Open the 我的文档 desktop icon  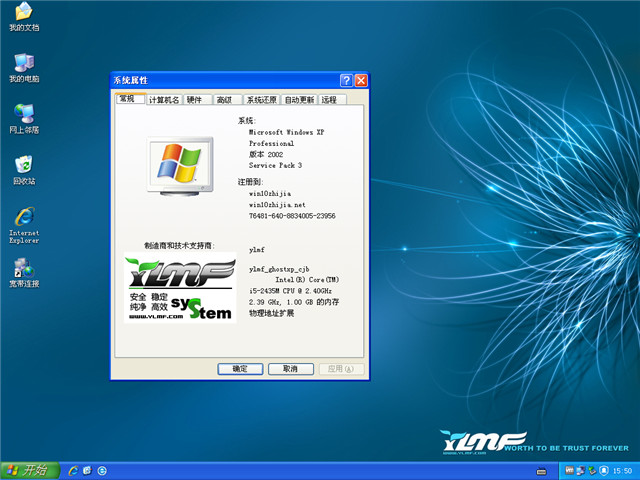point(24,16)
